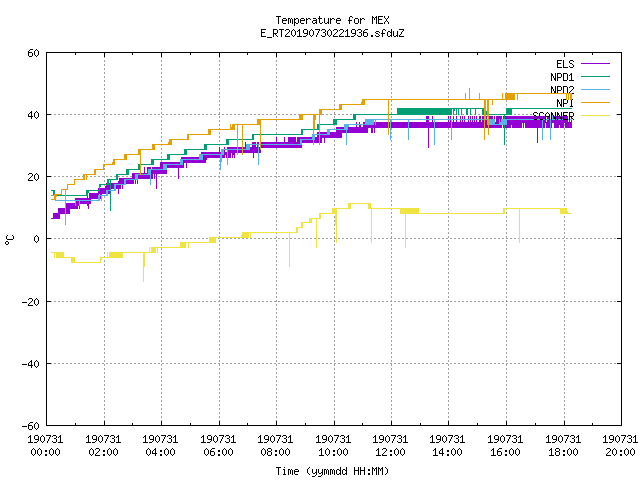The height and width of the screenshot is (480, 640).
Task: Click the y-axis label 20
Action: [x=33, y=177]
